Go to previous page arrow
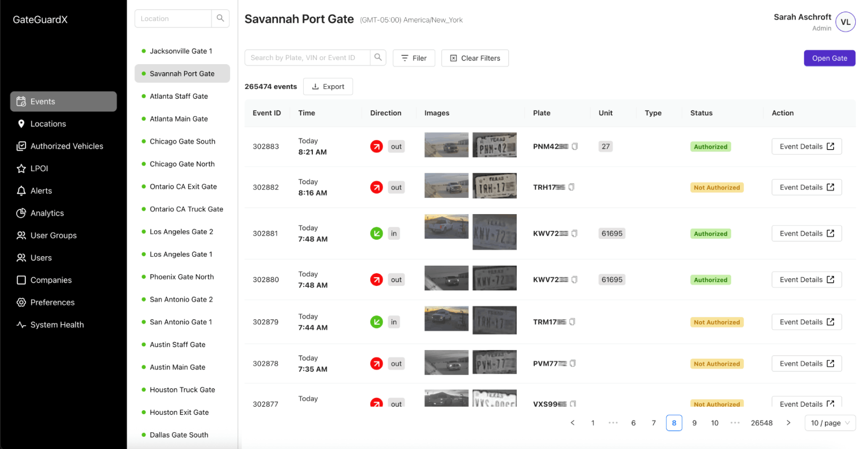The image size is (868, 449). [x=572, y=423]
